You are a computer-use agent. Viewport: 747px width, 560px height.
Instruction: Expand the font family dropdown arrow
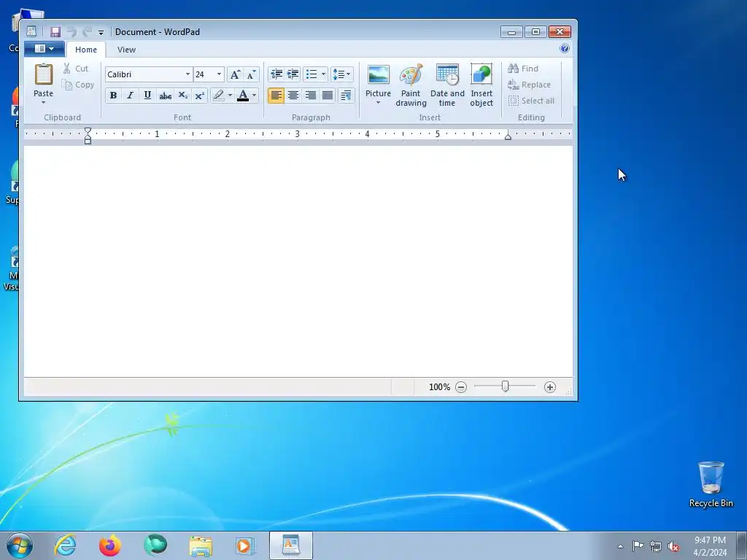[187, 74]
